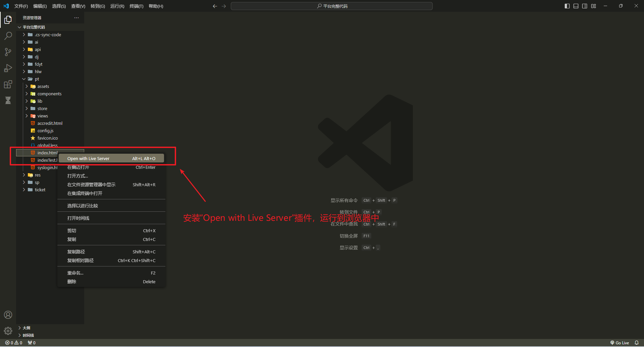
Task: Expand the views folder
Action: pyautogui.click(x=50, y=116)
